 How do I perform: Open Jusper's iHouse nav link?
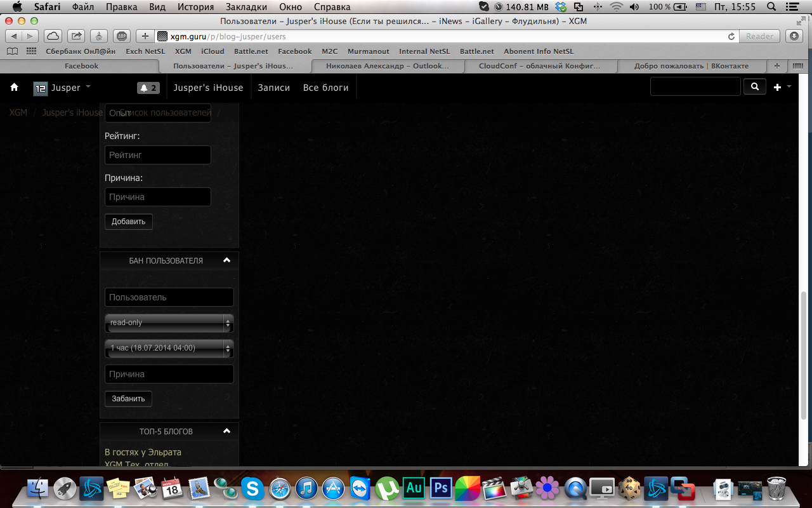(208, 88)
